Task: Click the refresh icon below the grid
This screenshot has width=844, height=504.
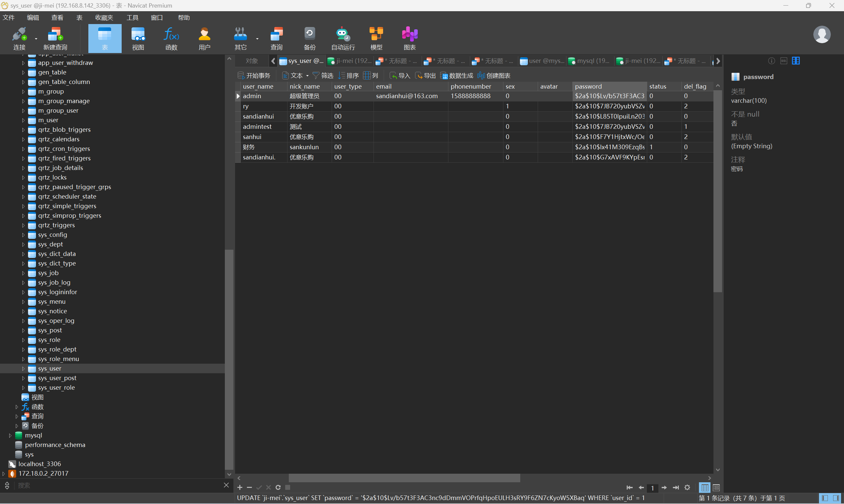Action: (278, 487)
